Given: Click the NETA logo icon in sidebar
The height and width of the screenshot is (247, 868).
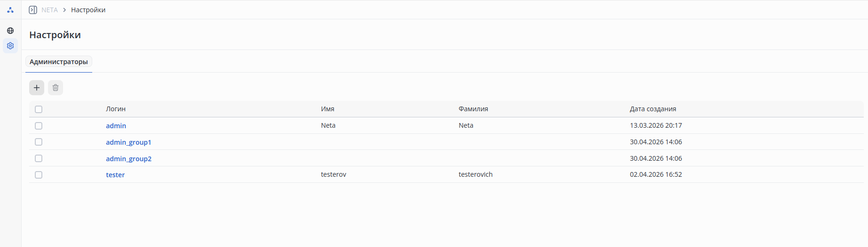Looking at the screenshot, I should pyautogui.click(x=10, y=10).
